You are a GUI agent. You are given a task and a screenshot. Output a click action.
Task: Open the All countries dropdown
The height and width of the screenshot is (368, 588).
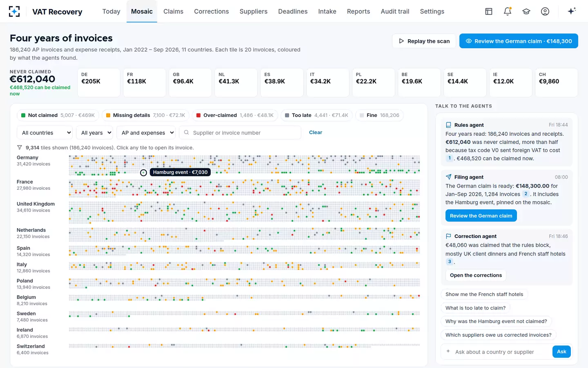[45, 132]
